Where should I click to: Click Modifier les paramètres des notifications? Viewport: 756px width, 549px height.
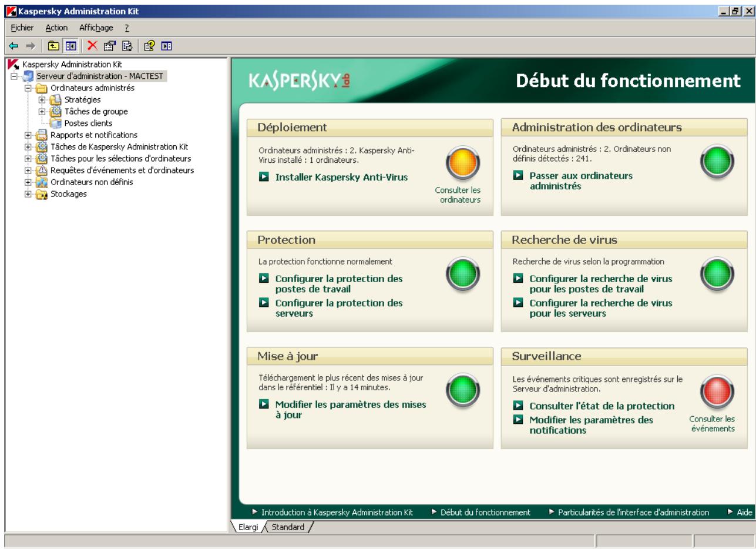[x=591, y=425]
